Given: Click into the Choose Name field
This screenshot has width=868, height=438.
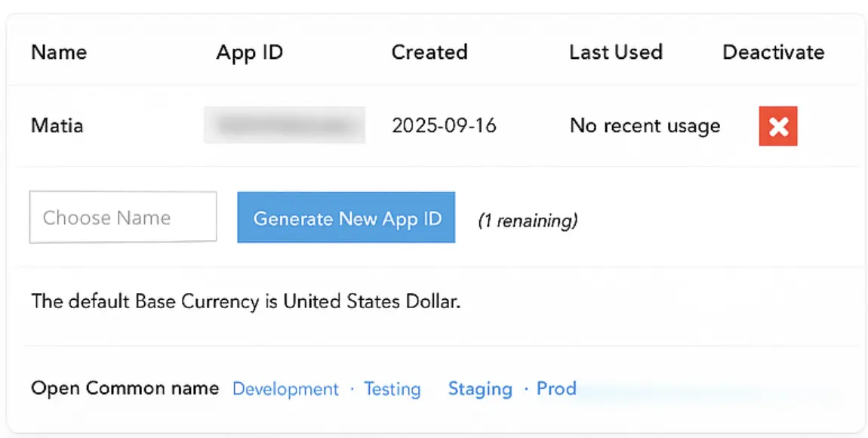Looking at the screenshot, I should point(123,217).
